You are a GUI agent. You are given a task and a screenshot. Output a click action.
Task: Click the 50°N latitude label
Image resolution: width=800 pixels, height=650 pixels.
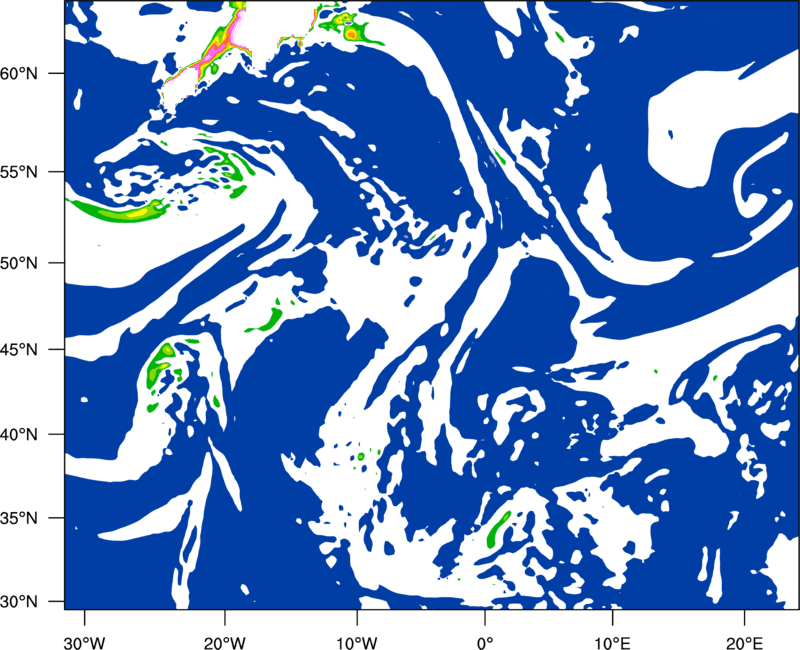[19, 263]
